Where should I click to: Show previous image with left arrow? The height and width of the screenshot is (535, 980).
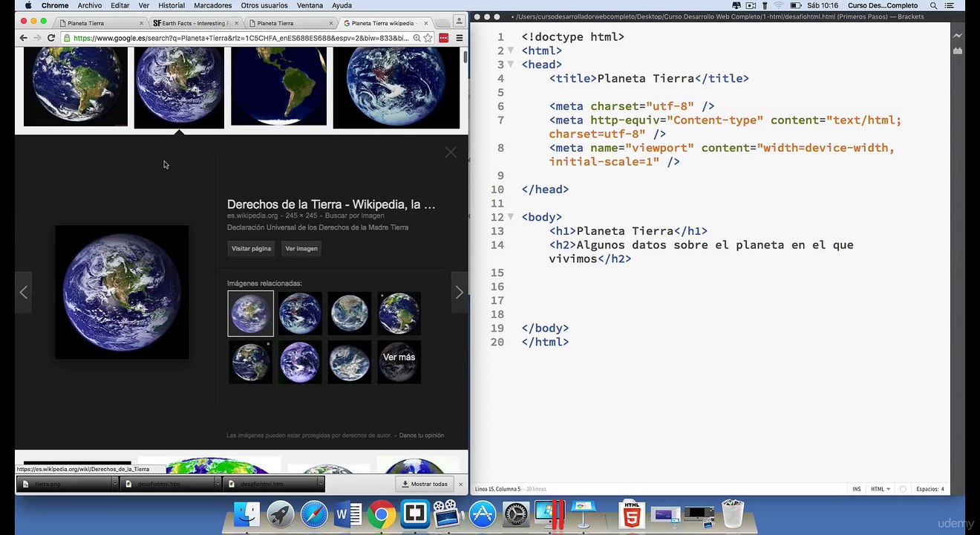(x=24, y=293)
